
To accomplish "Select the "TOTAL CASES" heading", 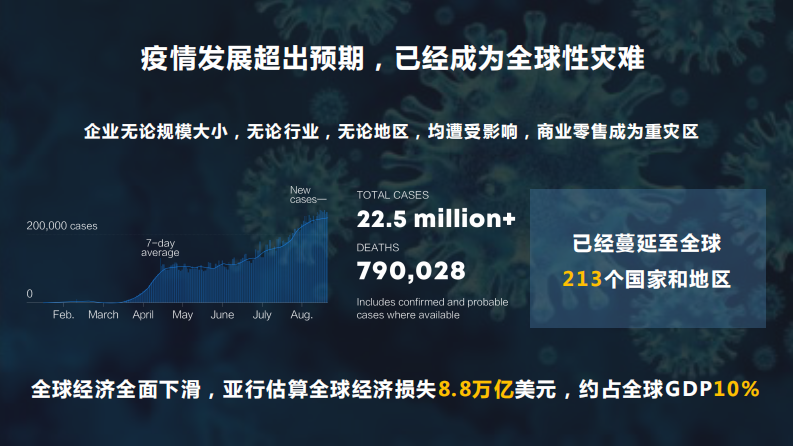I will [393, 196].
